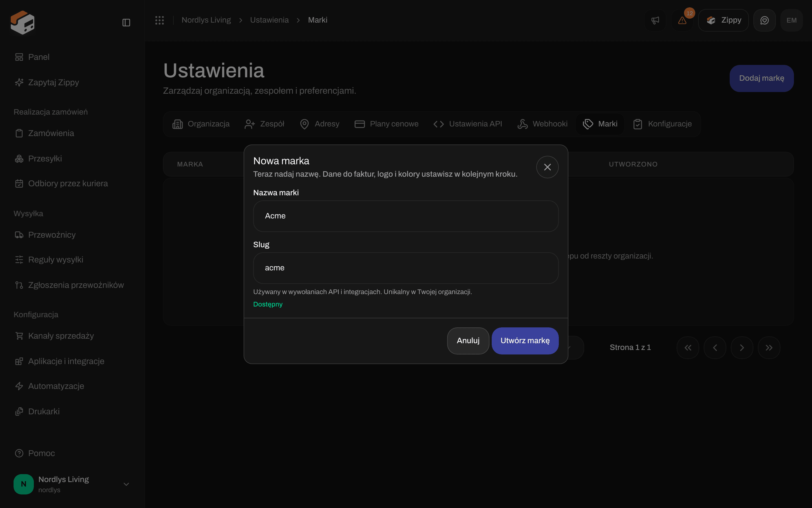Screen dimensions: 812x508
Task: Open the Zippy assistant button
Action: [723, 20]
